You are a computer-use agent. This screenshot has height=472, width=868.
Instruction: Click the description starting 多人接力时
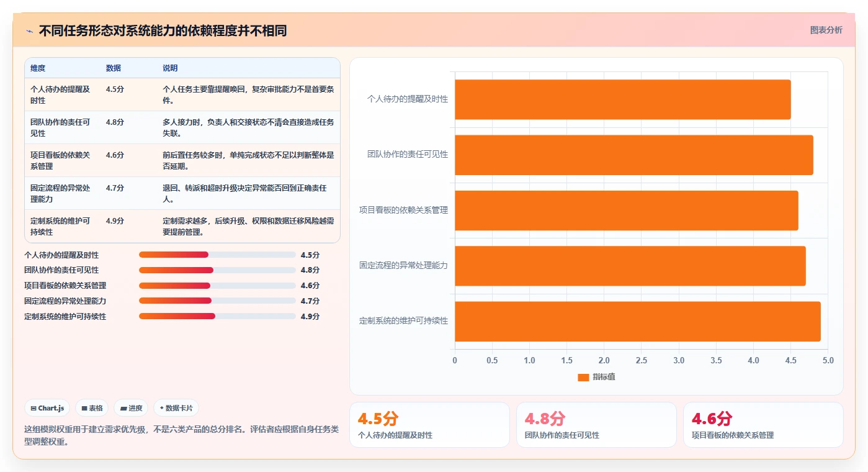[x=248, y=127]
